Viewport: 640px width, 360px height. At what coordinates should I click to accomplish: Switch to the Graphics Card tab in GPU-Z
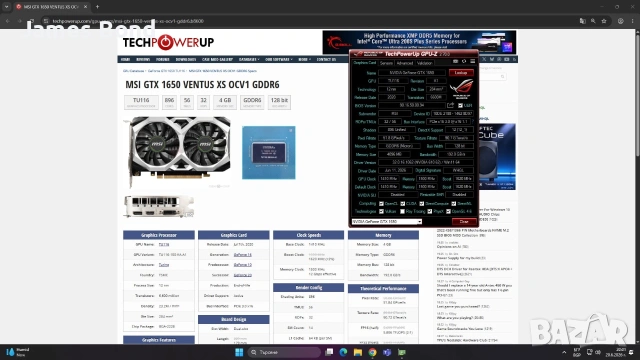pyautogui.click(x=364, y=63)
